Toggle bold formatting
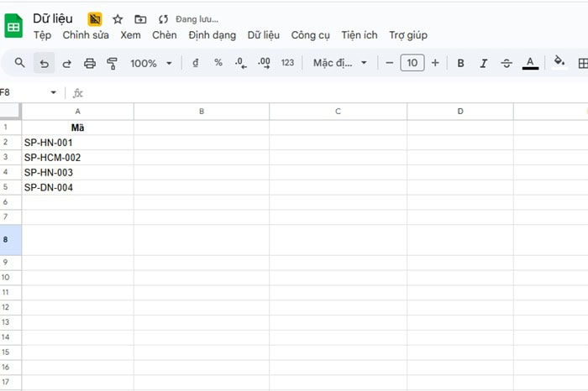588x391 pixels. pos(460,63)
